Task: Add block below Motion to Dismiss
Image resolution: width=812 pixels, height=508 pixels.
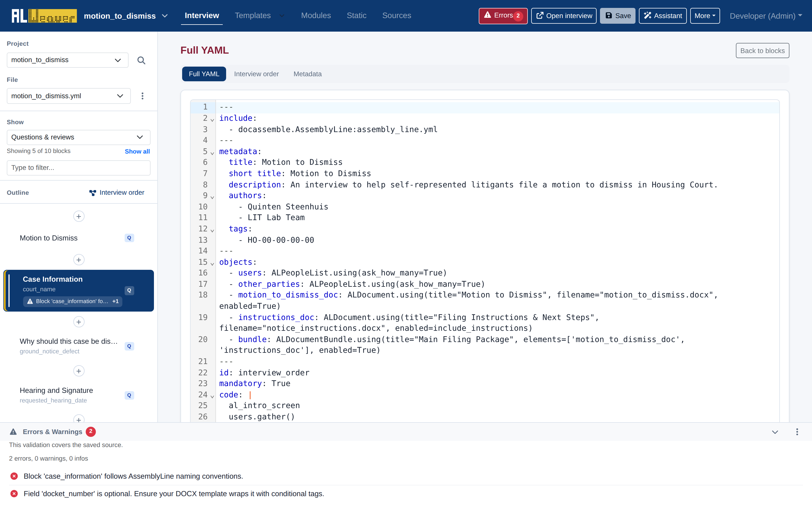Action: point(79,260)
